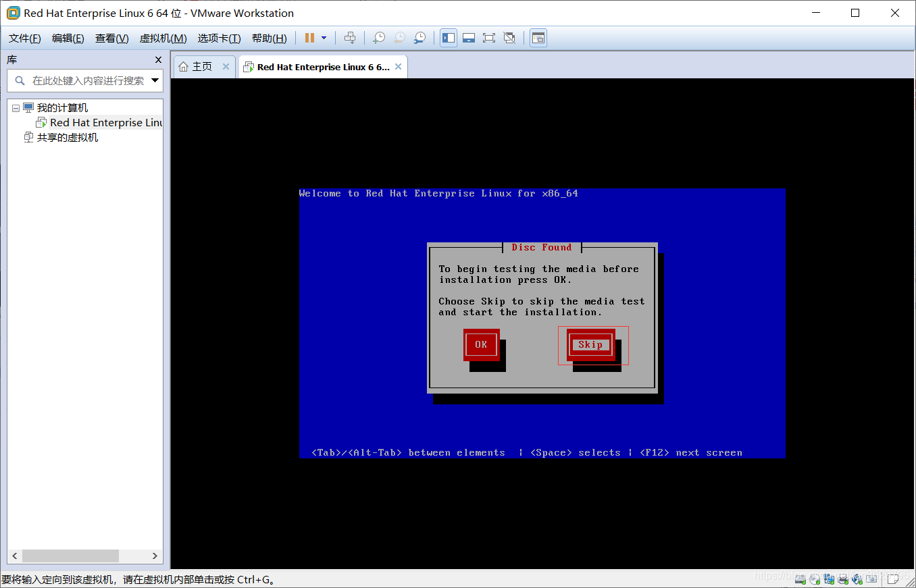Open the library search filter dropdown arrow
The height and width of the screenshot is (588, 916).
(156, 80)
